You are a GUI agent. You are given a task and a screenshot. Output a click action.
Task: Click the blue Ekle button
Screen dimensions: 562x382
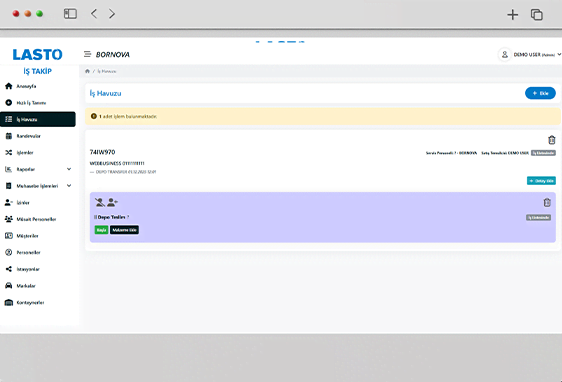pyautogui.click(x=540, y=93)
